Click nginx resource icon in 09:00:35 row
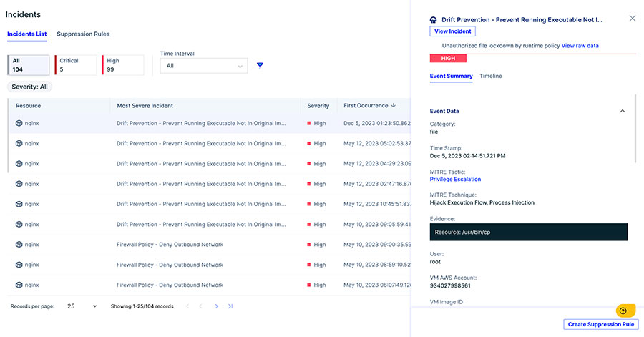644x337 pixels. tap(19, 244)
